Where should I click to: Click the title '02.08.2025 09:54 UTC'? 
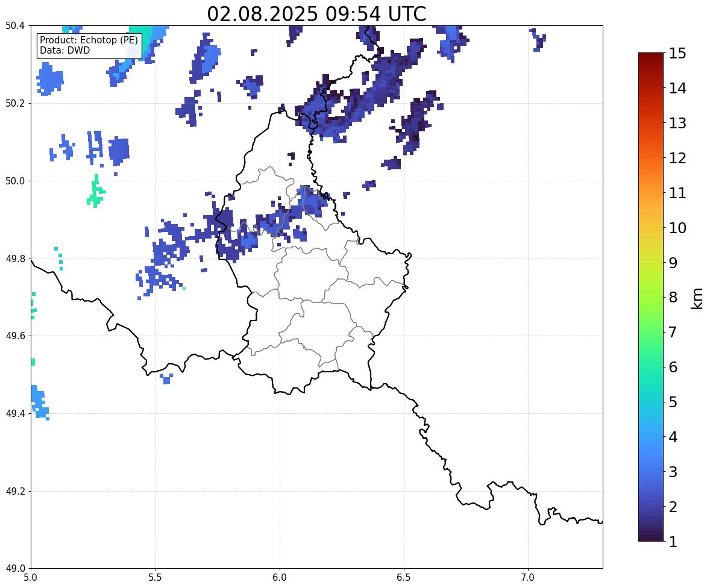pyautogui.click(x=316, y=14)
